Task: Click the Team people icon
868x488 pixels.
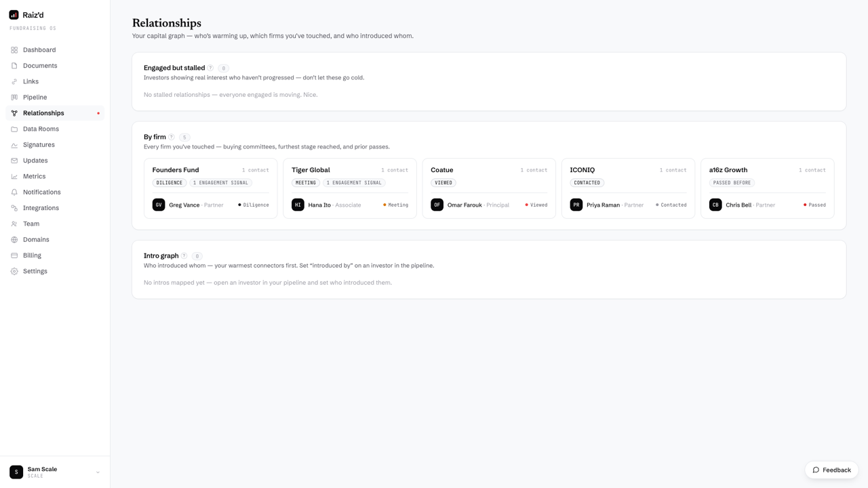Action: point(14,224)
